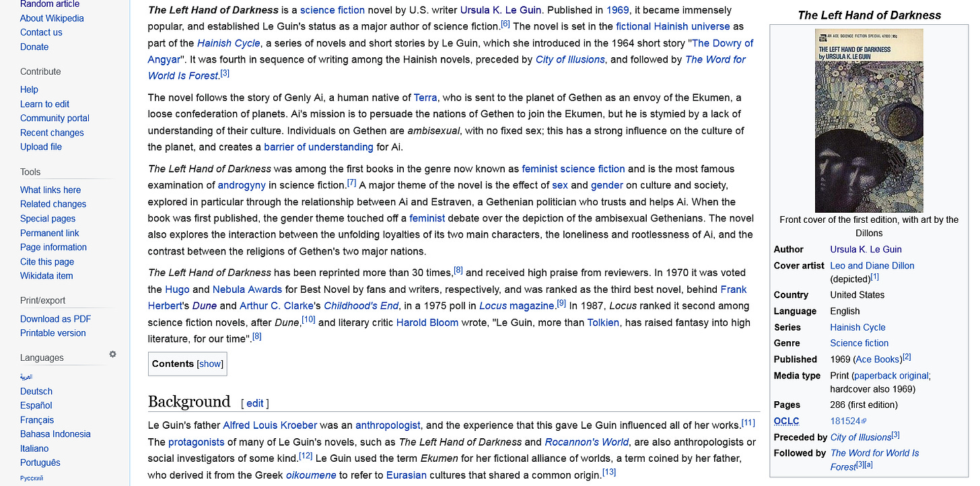
Task: Jump to citation 6 footnote
Action: click(x=505, y=24)
